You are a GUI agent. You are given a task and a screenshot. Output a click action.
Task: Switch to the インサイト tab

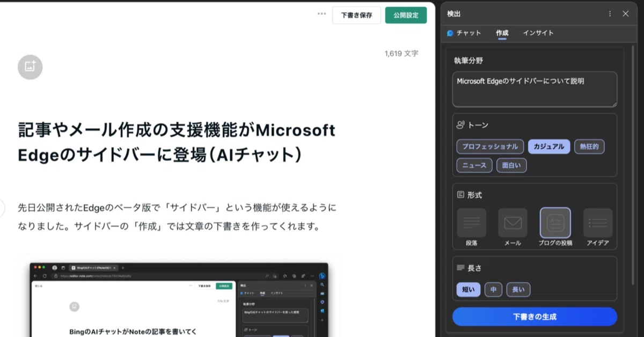point(538,33)
